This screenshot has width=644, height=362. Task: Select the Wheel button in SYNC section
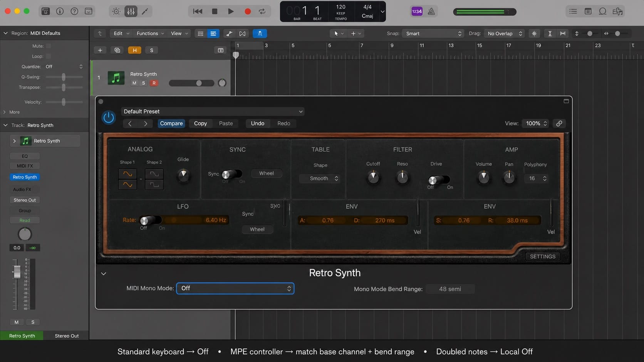pos(266,173)
